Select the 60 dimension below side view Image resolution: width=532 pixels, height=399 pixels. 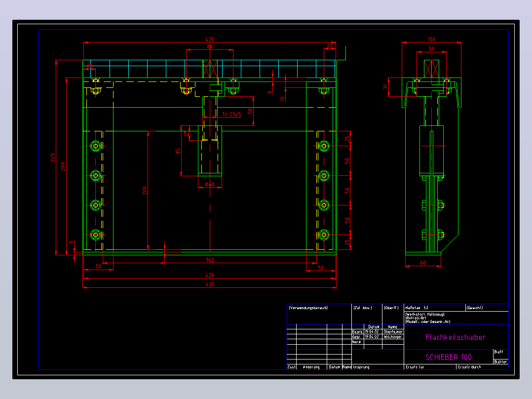[x=423, y=263]
